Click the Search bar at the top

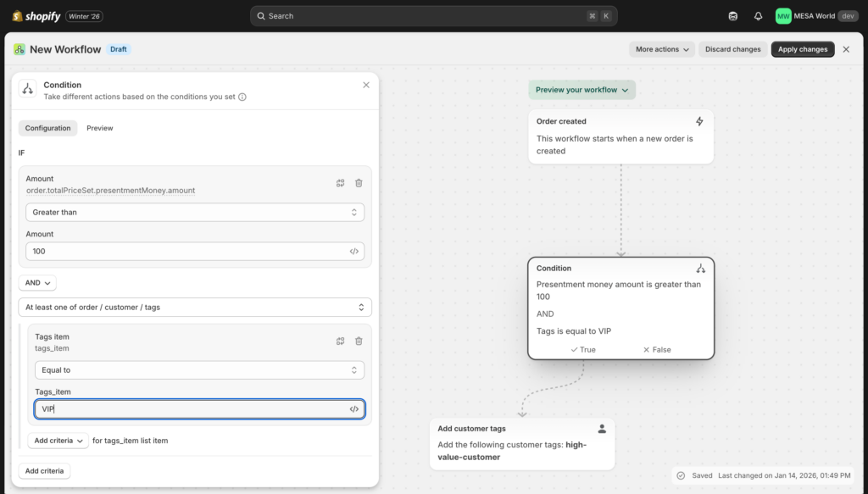coord(424,15)
